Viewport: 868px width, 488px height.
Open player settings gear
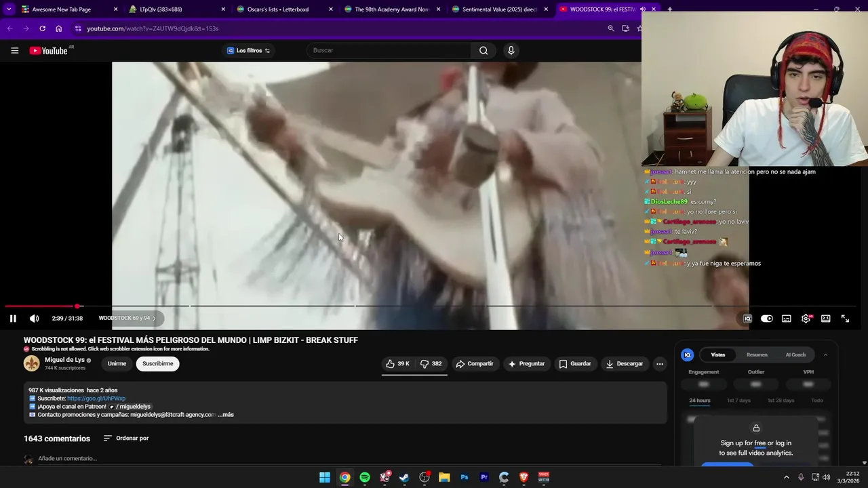(x=806, y=319)
